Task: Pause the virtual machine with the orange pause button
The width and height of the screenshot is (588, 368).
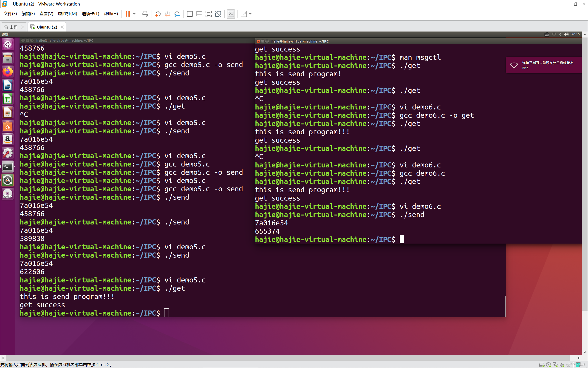Action: pyautogui.click(x=127, y=14)
